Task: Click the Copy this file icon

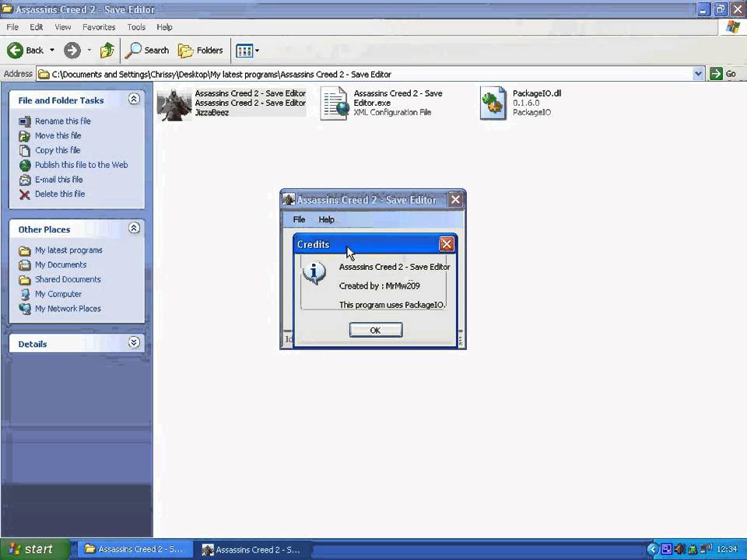Action: click(25, 150)
